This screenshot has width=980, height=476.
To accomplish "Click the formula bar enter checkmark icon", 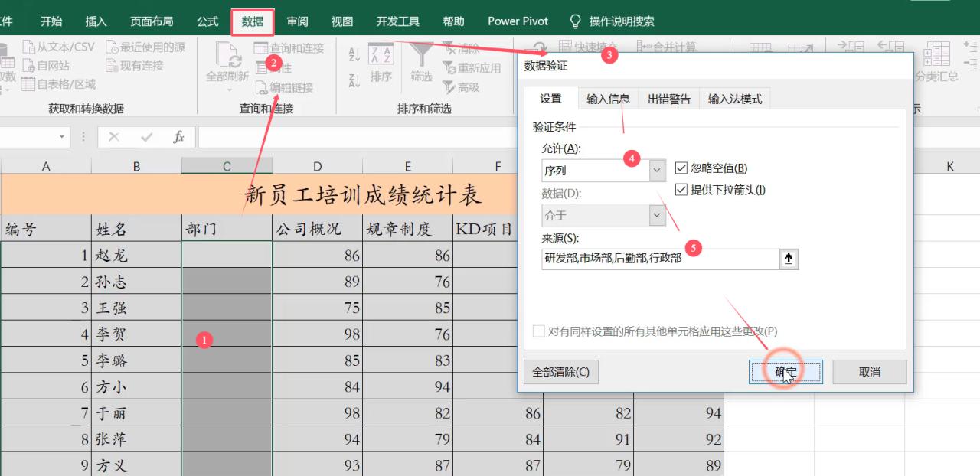I will coord(146,137).
